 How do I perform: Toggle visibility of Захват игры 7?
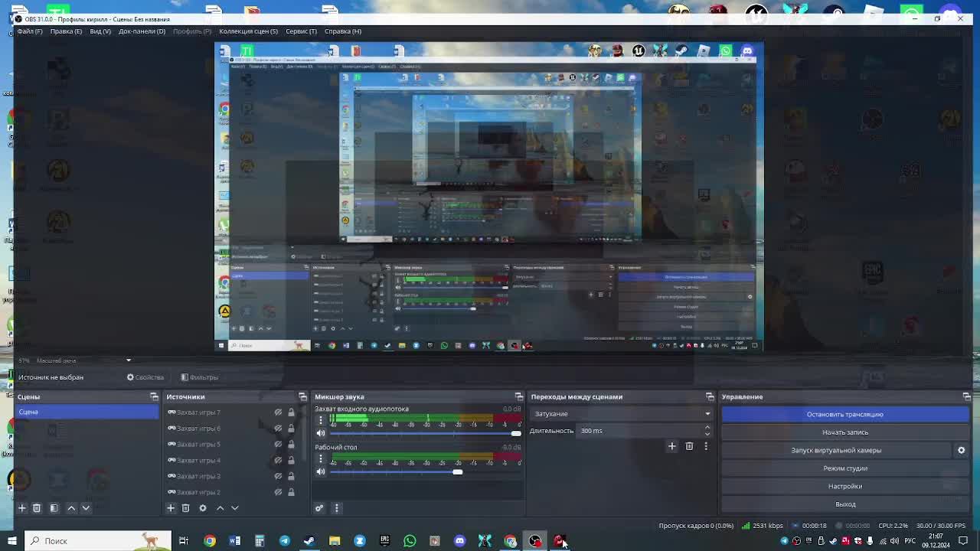278,412
